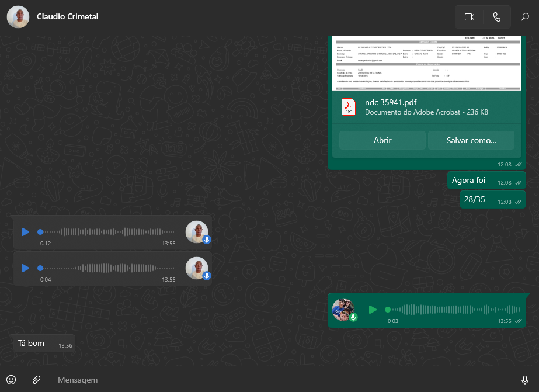Start a video call with Claudio Crimetal

pos(470,17)
